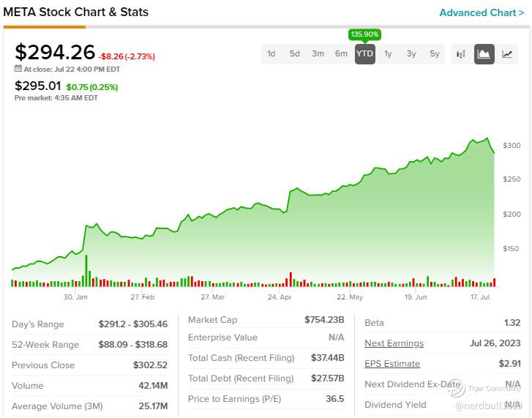Select the YTD time range
The image size is (532, 418).
coord(364,54)
